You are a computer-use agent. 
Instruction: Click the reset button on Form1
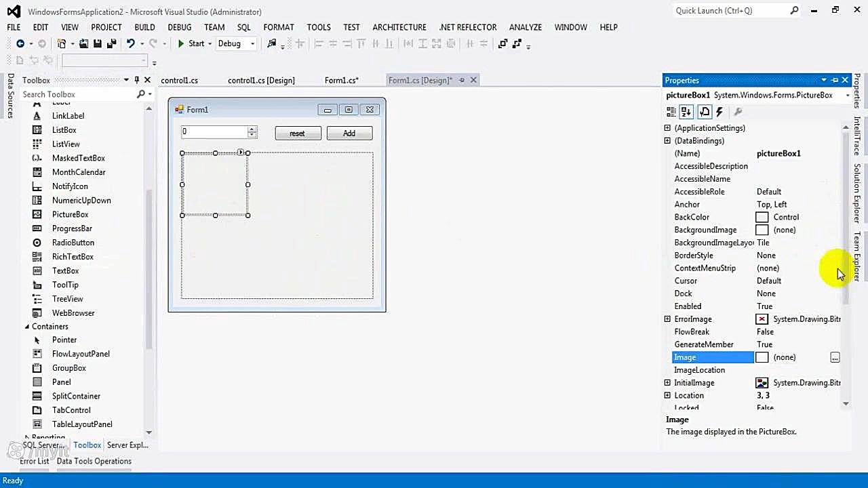(x=298, y=134)
